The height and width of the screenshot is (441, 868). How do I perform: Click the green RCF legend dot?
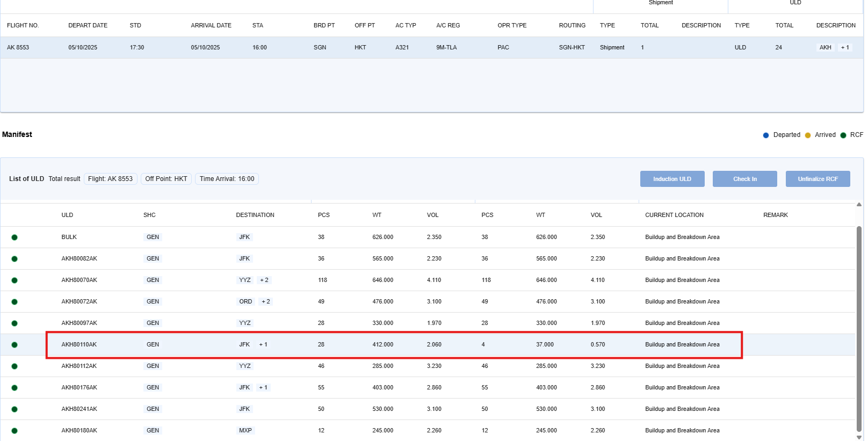[843, 135]
